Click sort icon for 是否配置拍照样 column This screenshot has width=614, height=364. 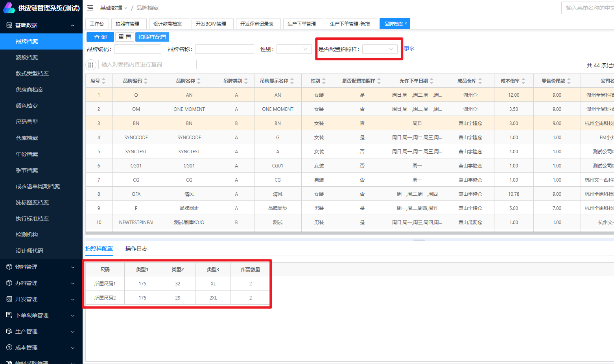coord(379,81)
